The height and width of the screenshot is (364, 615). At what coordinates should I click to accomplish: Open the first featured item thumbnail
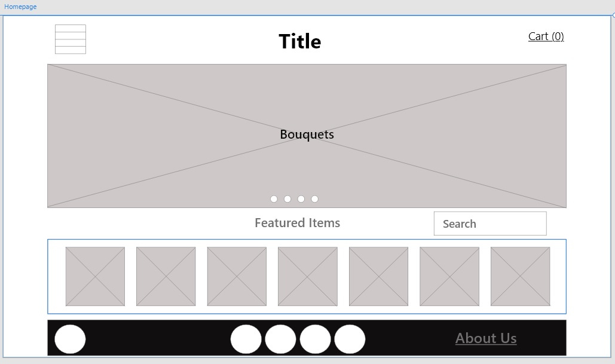pos(95,276)
